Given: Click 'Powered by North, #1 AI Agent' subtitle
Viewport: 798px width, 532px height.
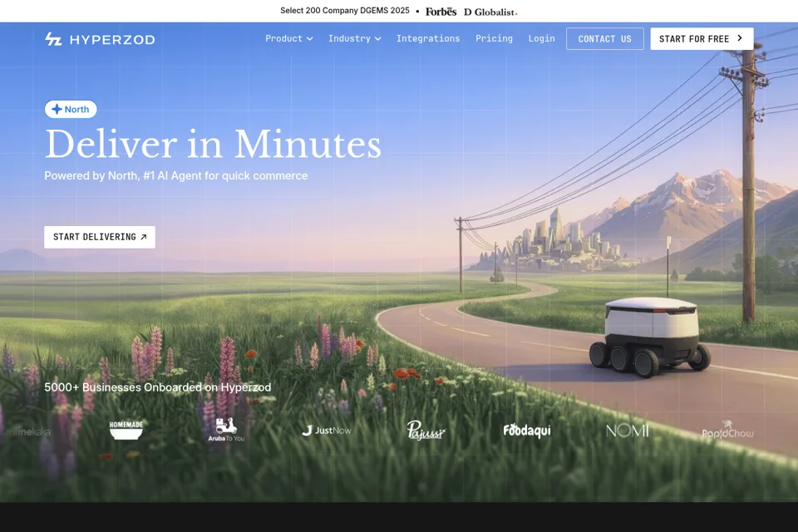Looking at the screenshot, I should pos(176,175).
